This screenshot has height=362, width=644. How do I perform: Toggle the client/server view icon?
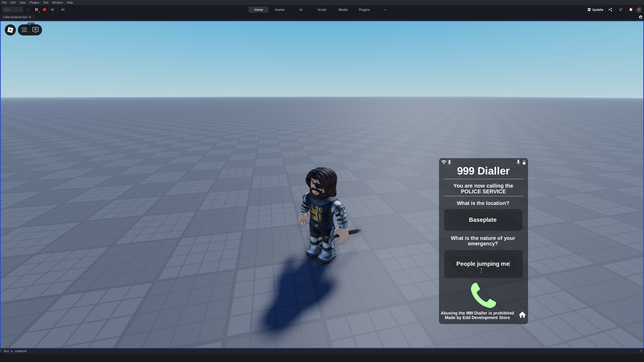tap(53, 9)
